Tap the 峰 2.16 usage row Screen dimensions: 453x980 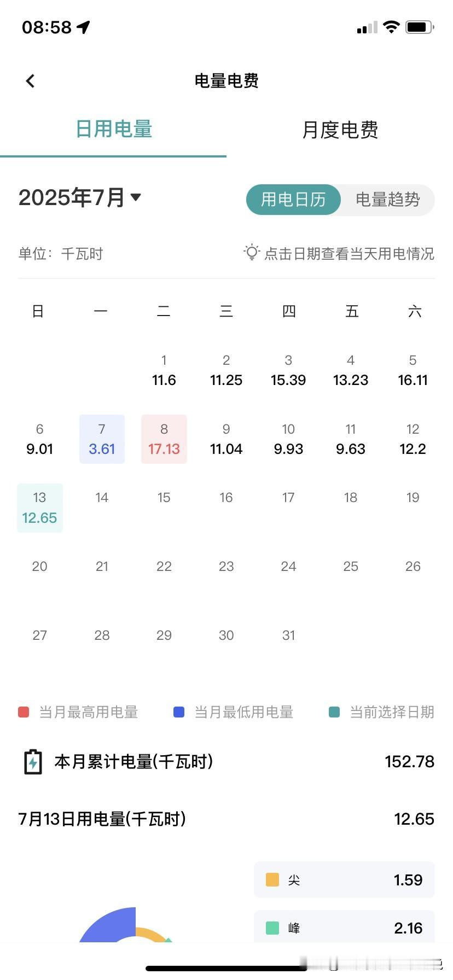tap(344, 926)
